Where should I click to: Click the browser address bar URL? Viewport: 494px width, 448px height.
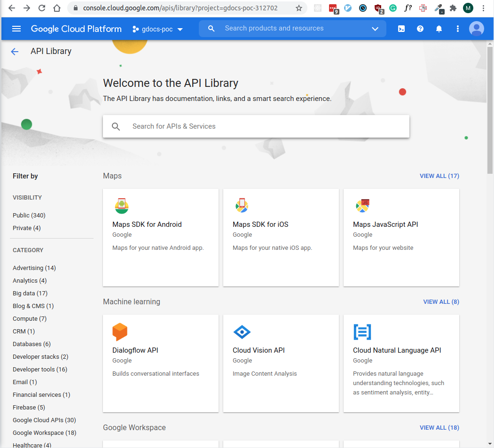180,8
